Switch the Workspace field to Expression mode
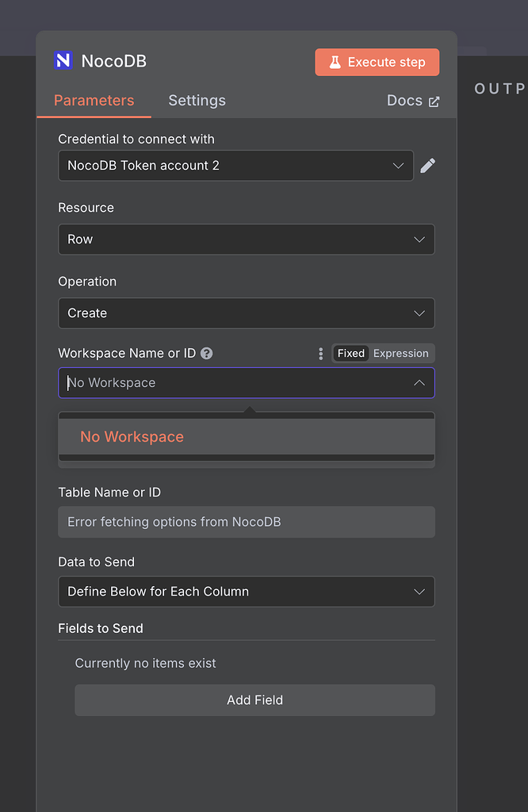 [401, 353]
